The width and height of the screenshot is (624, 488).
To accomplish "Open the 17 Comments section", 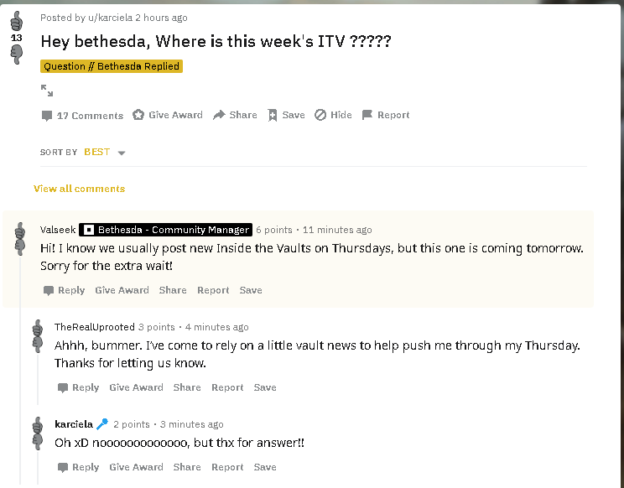I will coord(82,115).
